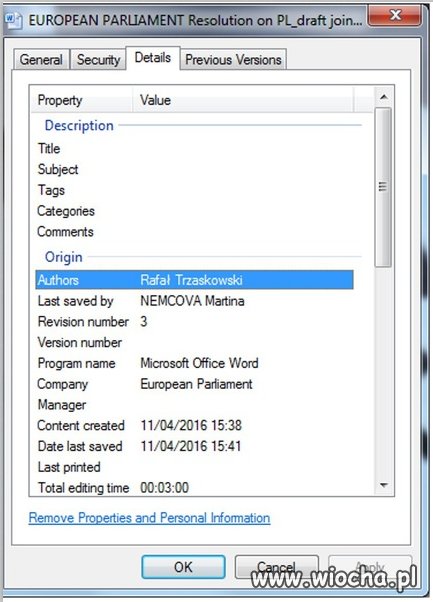Click the Cancel button
The height and width of the screenshot is (602, 433).
(x=276, y=567)
